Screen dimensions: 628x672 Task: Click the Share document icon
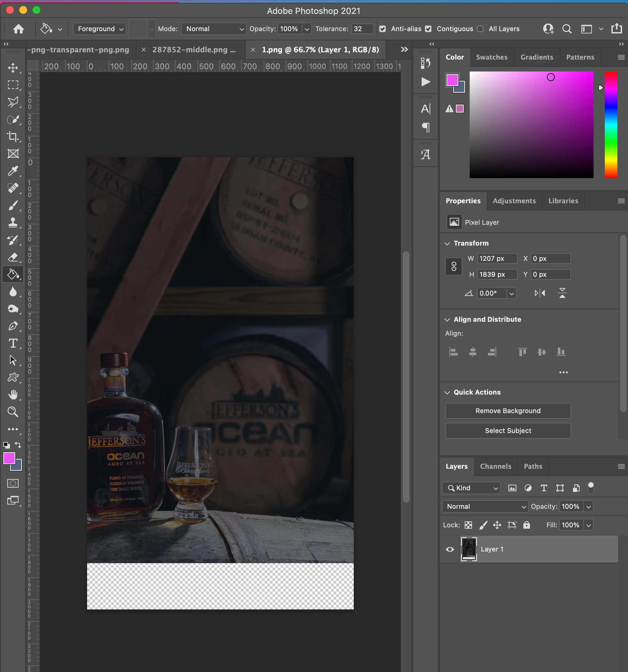tap(616, 29)
